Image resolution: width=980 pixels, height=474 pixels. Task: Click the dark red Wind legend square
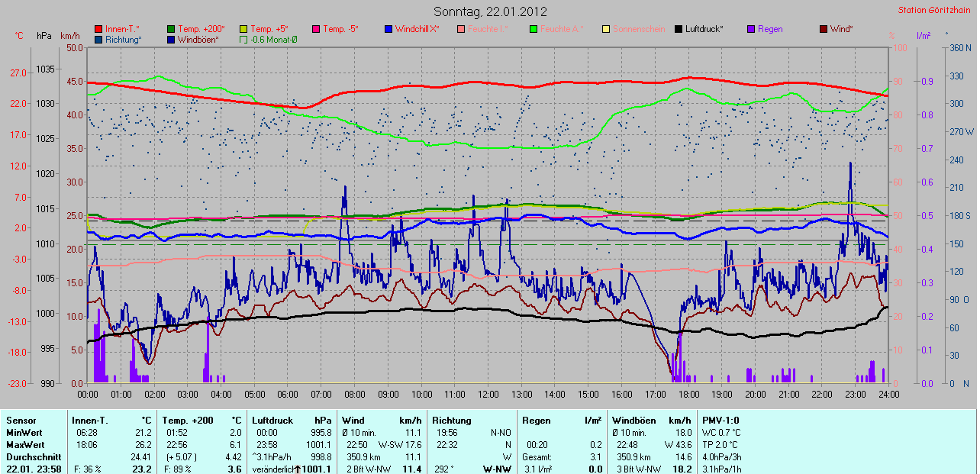tap(824, 29)
